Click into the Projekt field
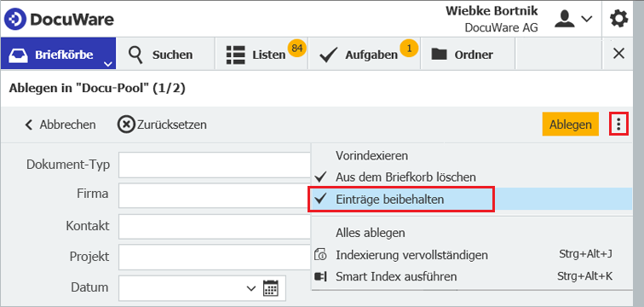This screenshot has height=307, width=644. 215,257
